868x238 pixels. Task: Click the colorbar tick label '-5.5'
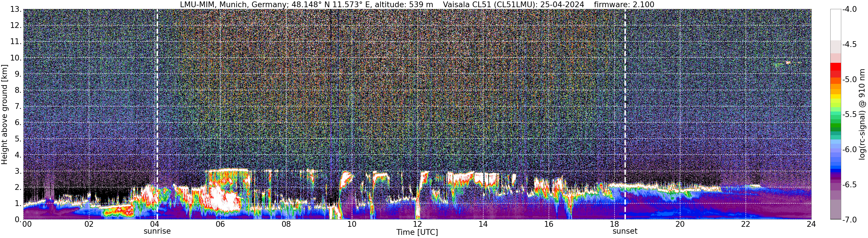(849, 114)
